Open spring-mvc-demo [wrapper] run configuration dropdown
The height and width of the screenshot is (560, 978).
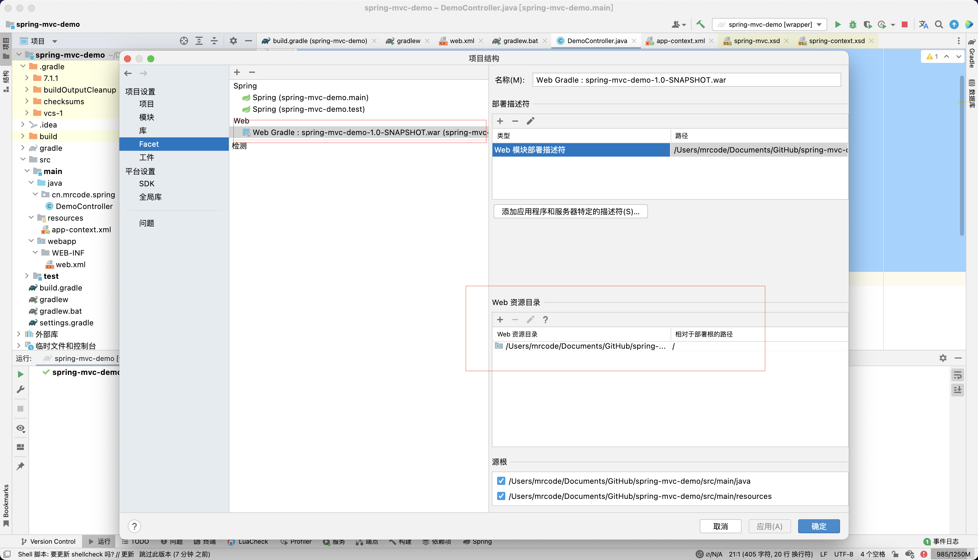(769, 25)
